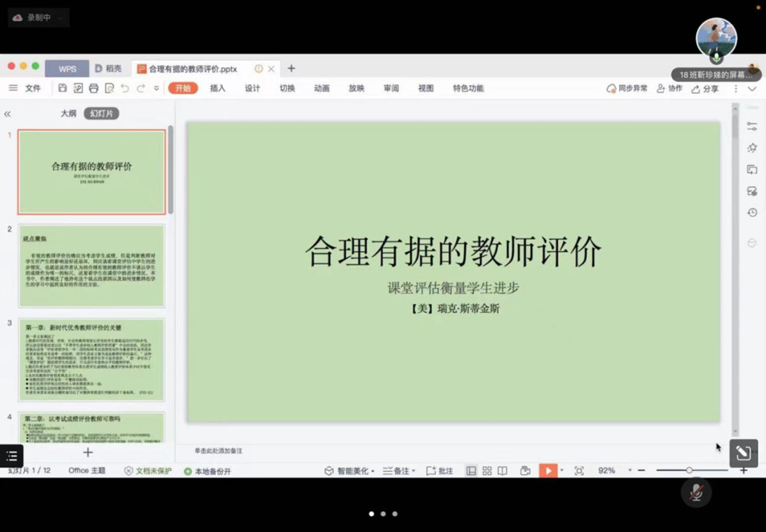Viewport: 766px width, 532px height.
Task: Open print preview icon
Action: (109, 88)
